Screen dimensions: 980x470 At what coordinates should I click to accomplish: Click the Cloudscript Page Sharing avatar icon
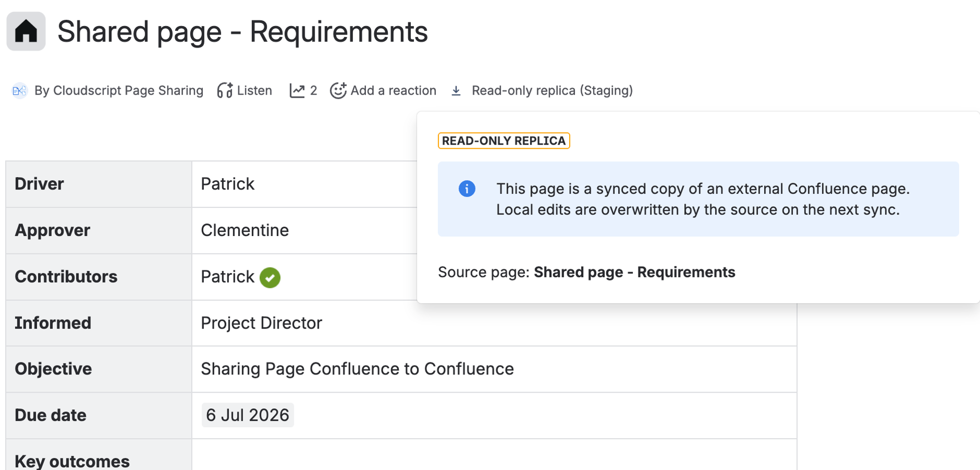point(19,91)
